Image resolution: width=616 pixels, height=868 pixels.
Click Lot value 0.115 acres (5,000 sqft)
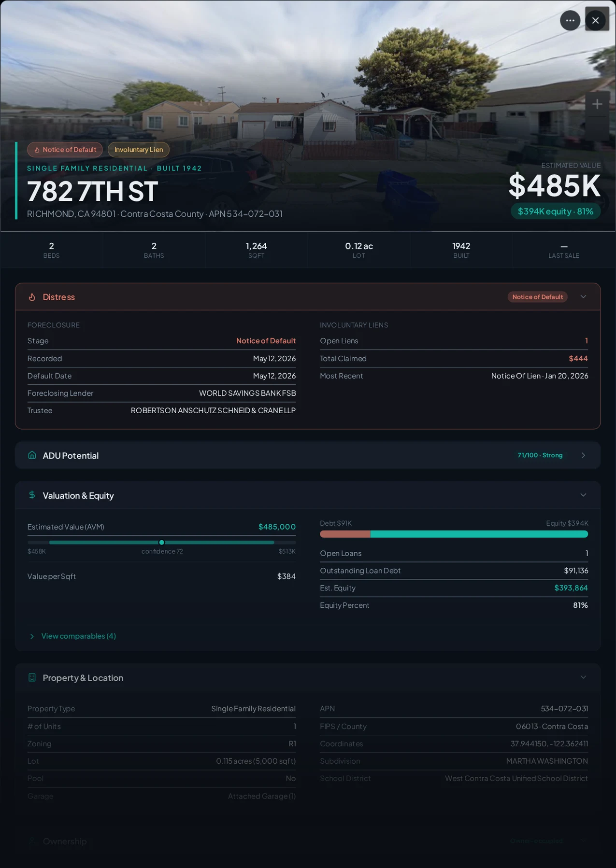(256, 761)
